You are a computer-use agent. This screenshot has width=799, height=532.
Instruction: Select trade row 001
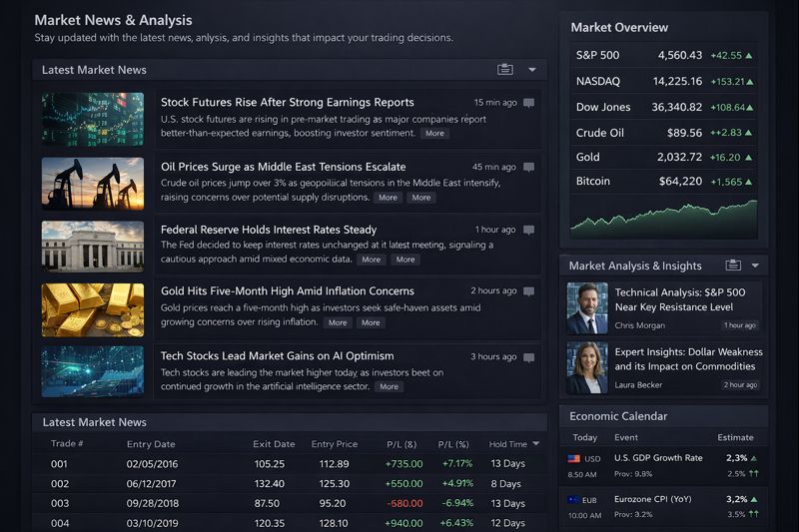(x=289, y=464)
